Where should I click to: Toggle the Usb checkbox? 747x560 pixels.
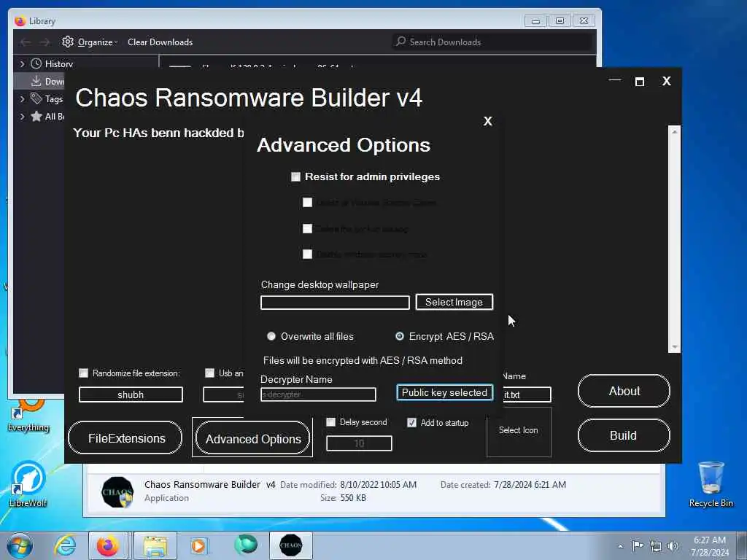(x=209, y=373)
